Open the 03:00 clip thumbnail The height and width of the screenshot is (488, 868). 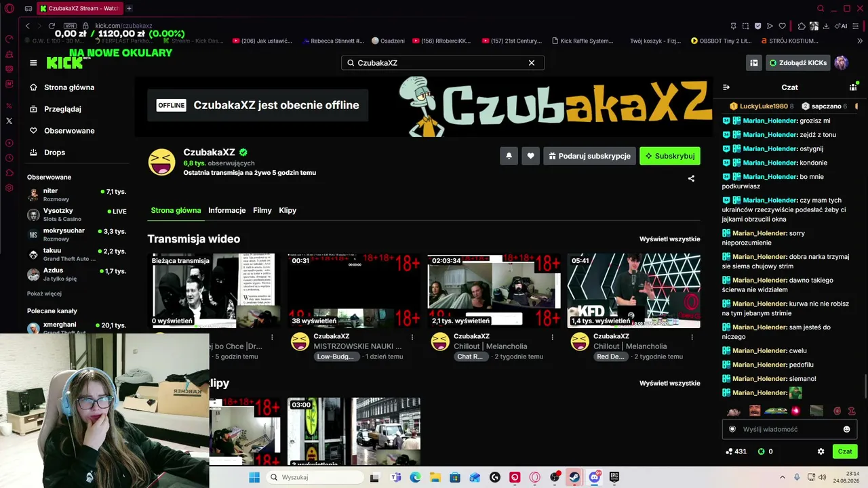click(354, 432)
